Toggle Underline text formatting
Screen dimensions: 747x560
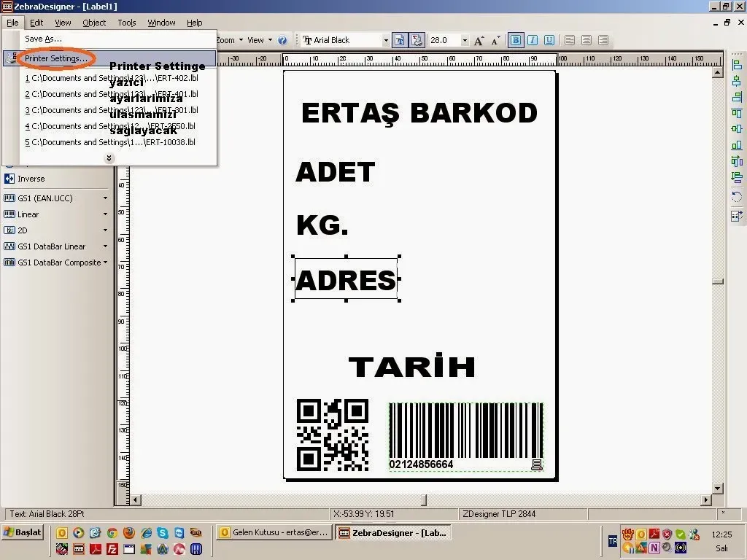pyautogui.click(x=549, y=41)
